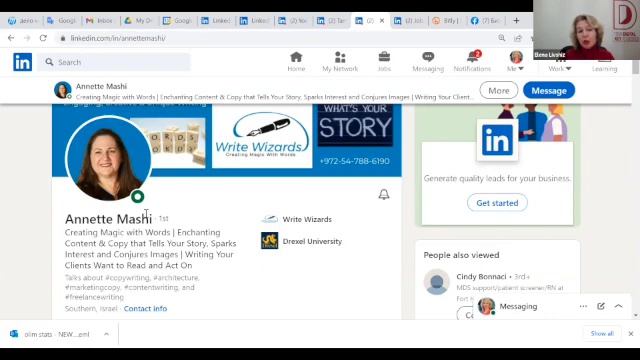The width and height of the screenshot is (640, 360).
Task: Click the Get started button in the ad
Action: click(x=497, y=203)
